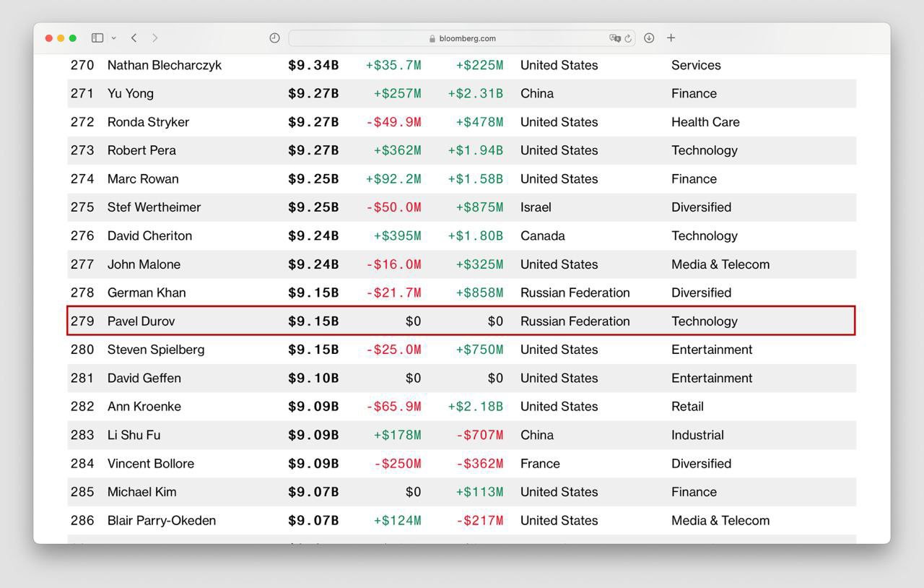Go back using the back arrow

(x=134, y=38)
